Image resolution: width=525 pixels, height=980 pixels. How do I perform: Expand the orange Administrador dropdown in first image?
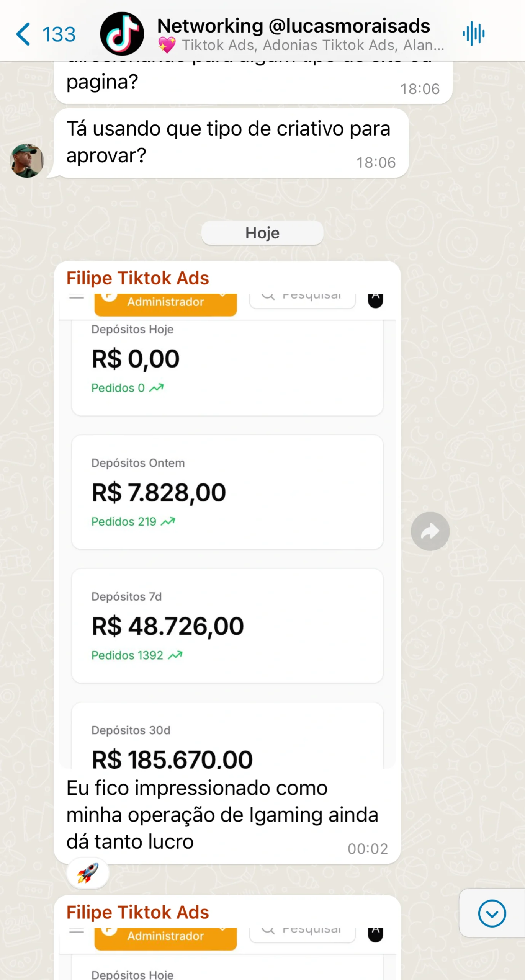[x=165, y=303]
